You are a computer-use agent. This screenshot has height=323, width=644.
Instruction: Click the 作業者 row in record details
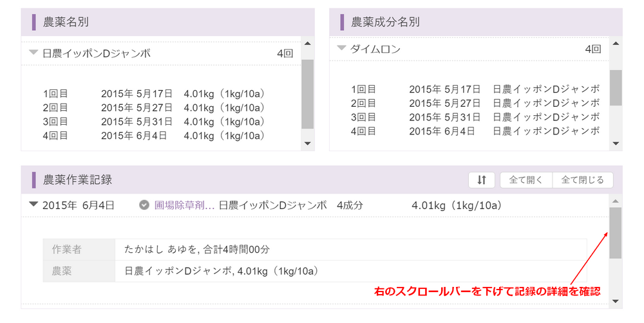pyautogui.click(x=315, y=249)
